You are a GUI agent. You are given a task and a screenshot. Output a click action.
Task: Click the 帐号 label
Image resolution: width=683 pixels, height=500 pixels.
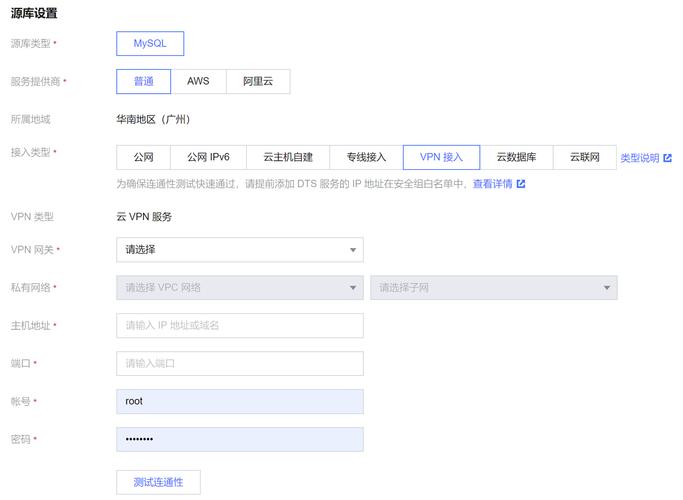point(20,402)
